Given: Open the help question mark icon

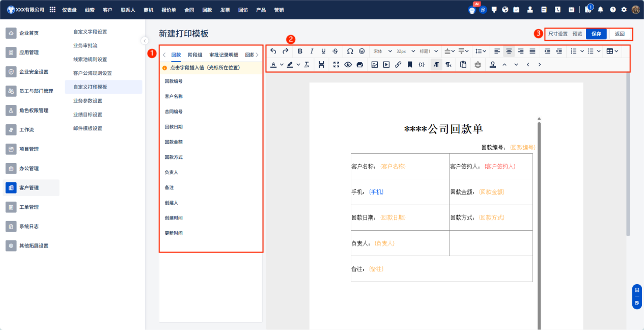Looking at the screenshot, I should tap(612, 10).
